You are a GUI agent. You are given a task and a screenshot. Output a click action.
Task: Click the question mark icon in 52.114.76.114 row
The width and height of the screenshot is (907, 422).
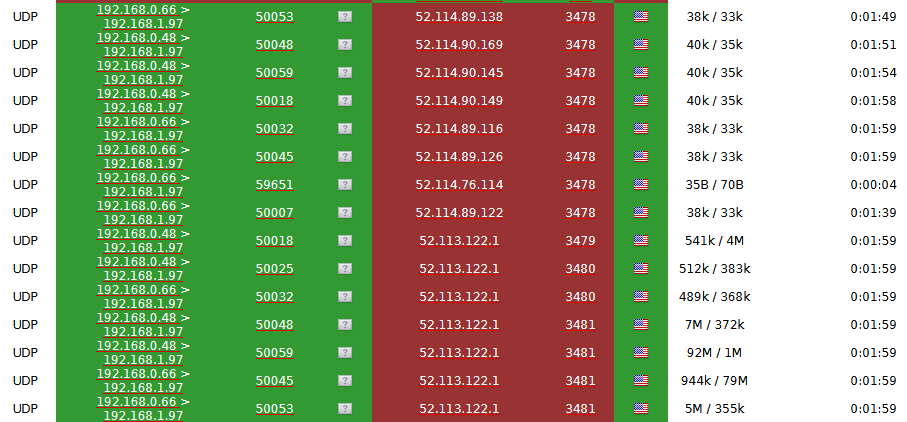345,184
